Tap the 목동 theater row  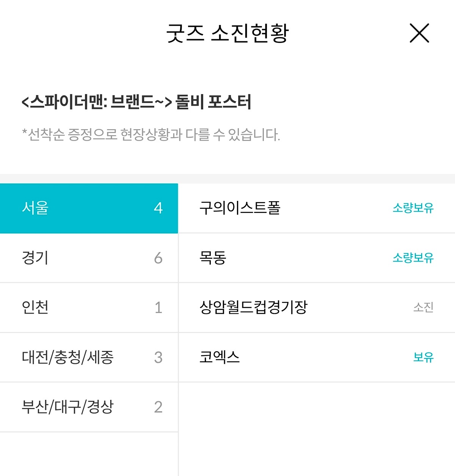coord(317,258)
